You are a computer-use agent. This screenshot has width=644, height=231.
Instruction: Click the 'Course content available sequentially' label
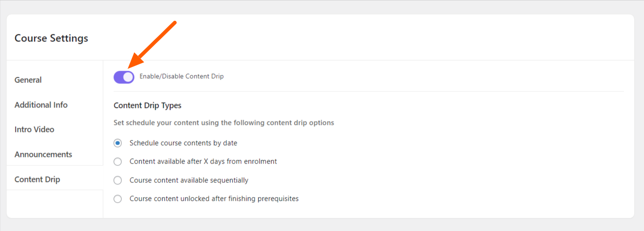(189, 180)
